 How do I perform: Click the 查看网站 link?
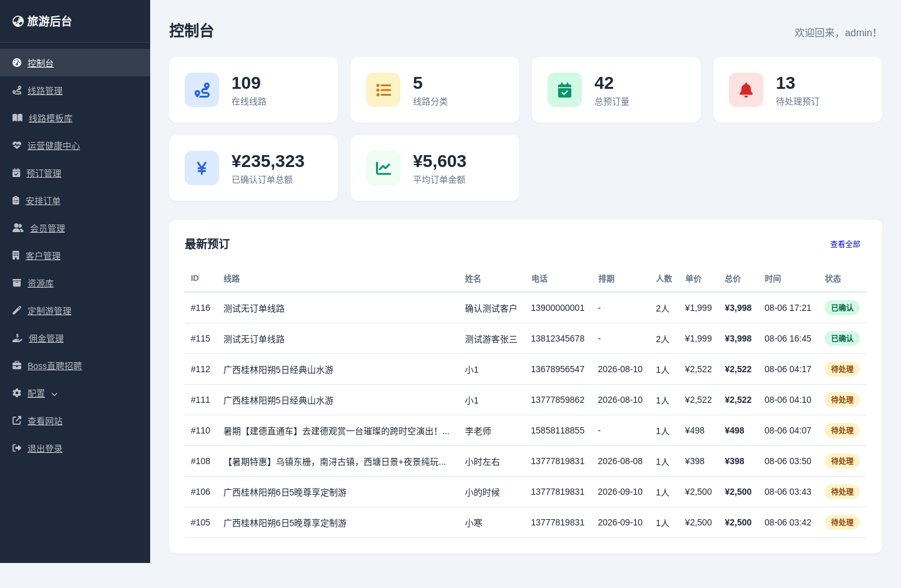(75, 420)
